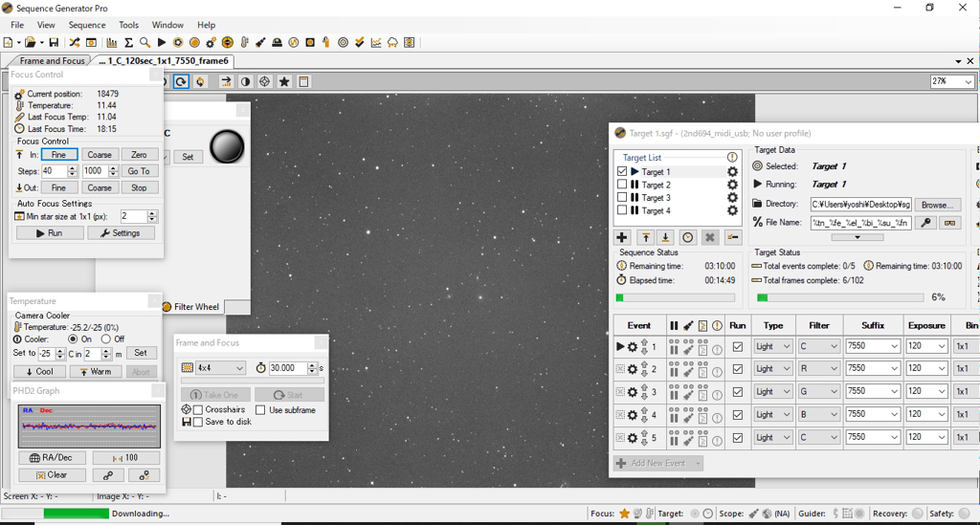Enable the Target 3 checkbox
The image size is (980, 525).
tap(622, 197)
